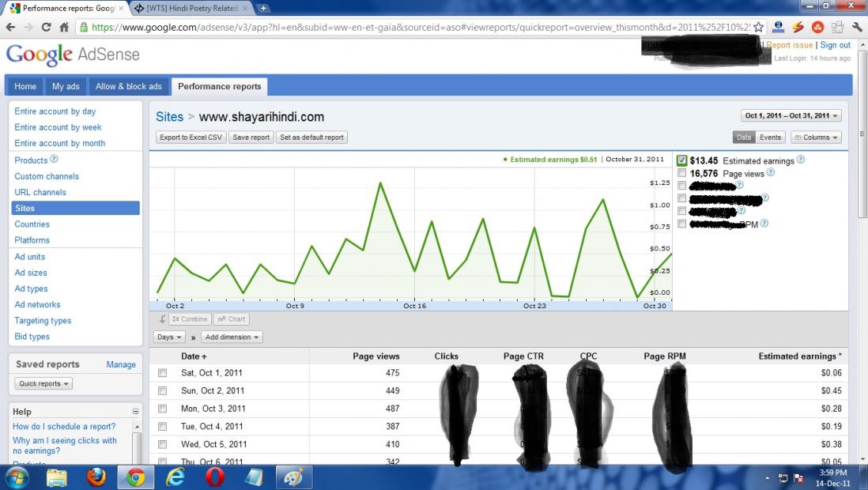Click the lightning bolt extension icon
Screen dimensions: 868x490
[x=798, y=27]
